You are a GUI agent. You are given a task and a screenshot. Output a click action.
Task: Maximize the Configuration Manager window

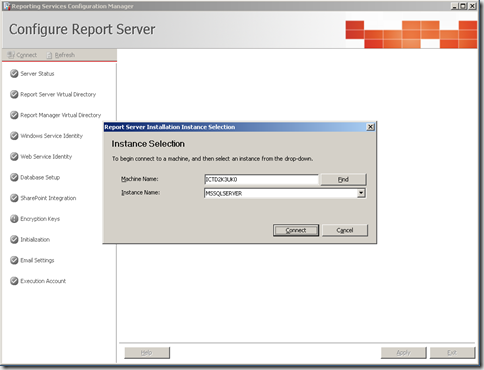(x=463, y=6)
